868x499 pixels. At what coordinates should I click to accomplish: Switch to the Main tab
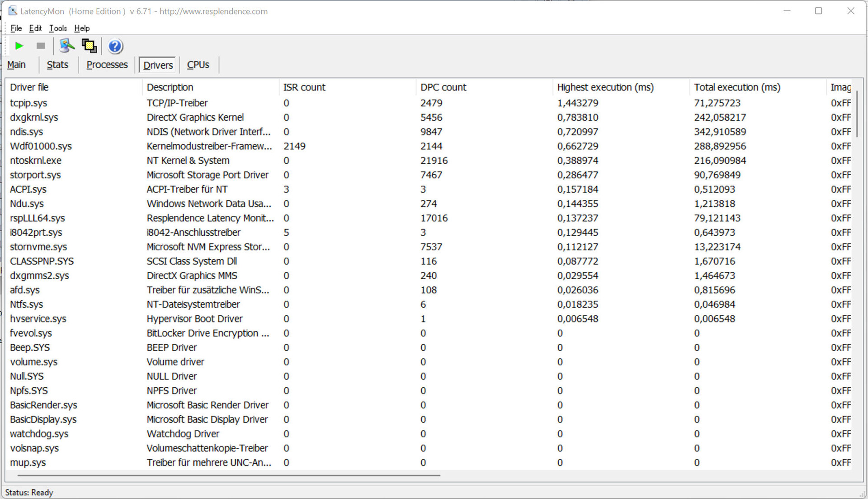coord(16,65)
